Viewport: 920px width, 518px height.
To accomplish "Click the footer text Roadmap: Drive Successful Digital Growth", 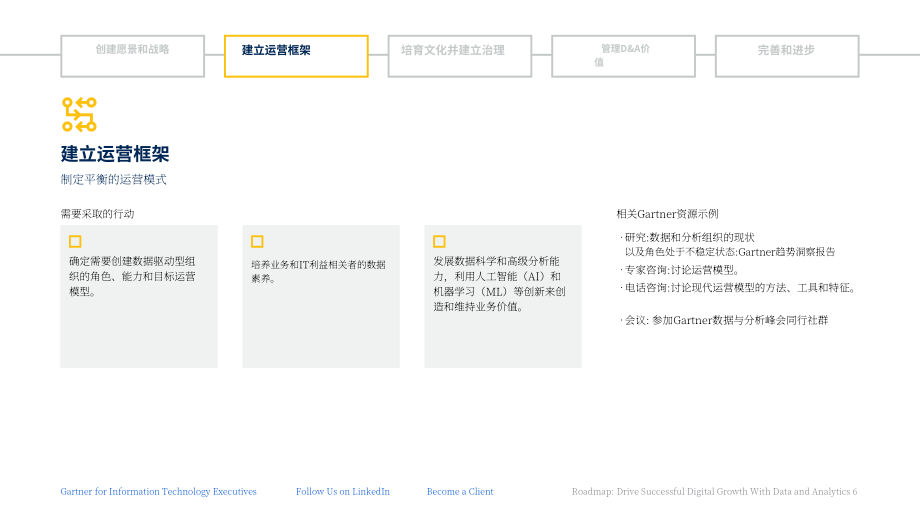I will (715, 492).
